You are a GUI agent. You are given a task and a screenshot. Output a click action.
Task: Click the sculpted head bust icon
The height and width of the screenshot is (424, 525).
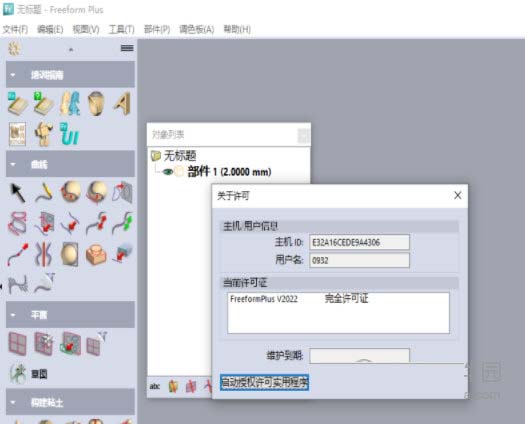pyautogui.click(x=96, y=103)
